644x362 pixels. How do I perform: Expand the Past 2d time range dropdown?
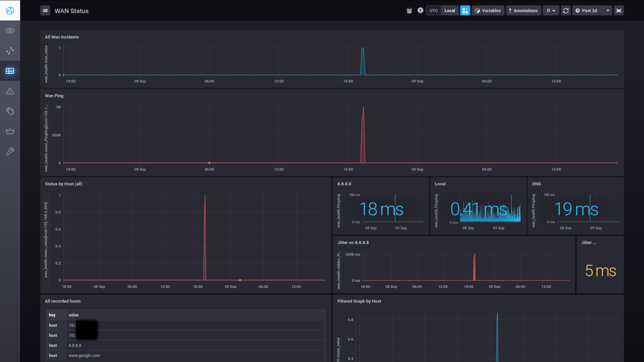coord(592,11)
